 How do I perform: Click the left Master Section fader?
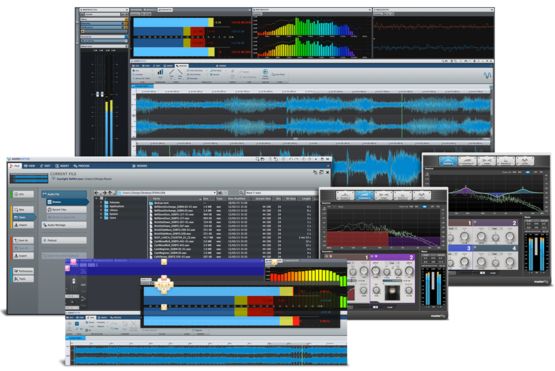[98, 95]
